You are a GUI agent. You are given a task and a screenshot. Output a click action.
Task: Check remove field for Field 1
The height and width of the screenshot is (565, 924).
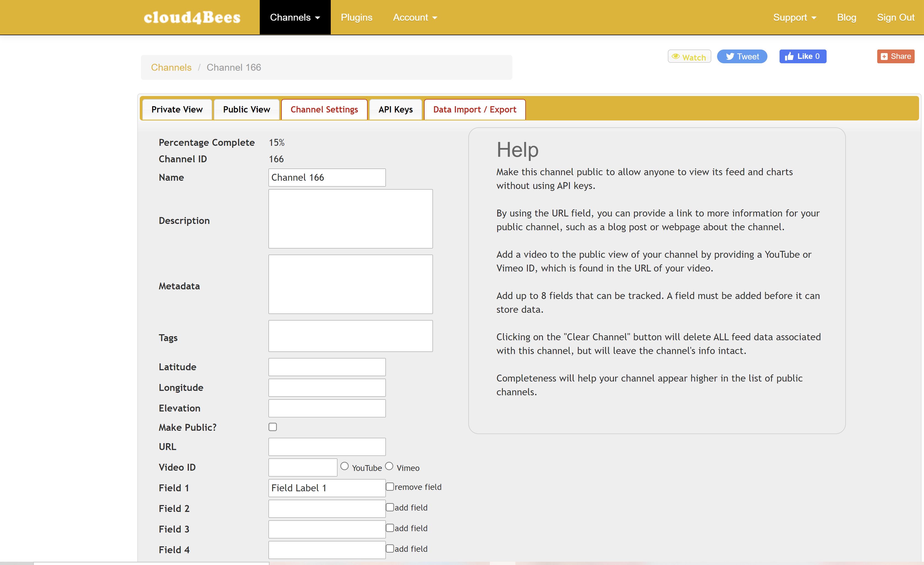pos(390,487)
